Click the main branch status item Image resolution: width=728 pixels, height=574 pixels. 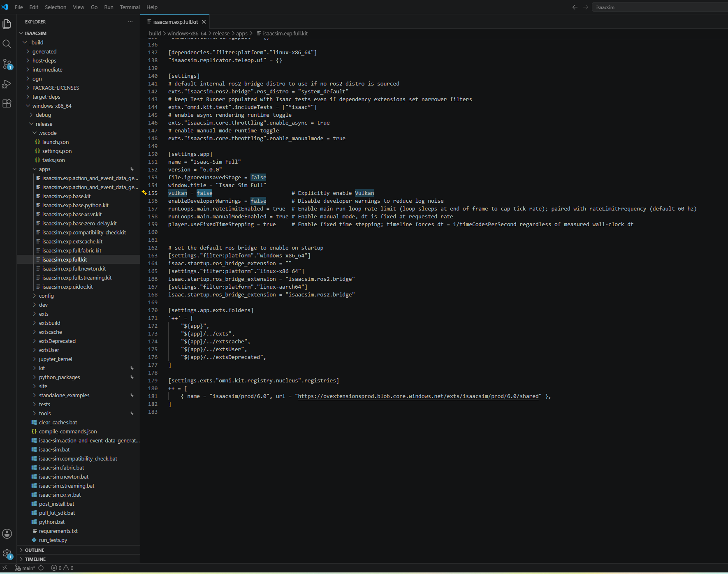pos(25,568)
